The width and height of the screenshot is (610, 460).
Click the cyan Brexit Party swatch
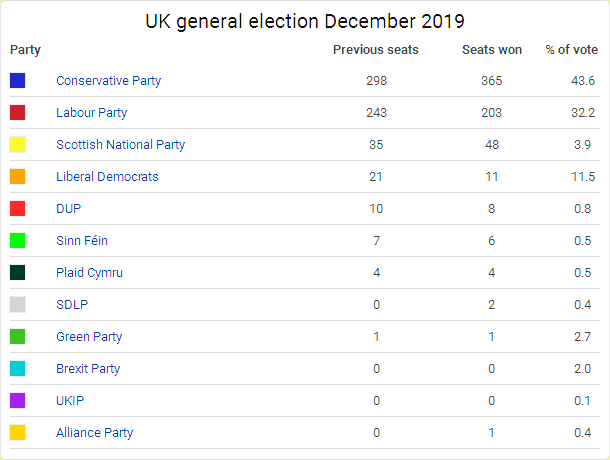18,369
